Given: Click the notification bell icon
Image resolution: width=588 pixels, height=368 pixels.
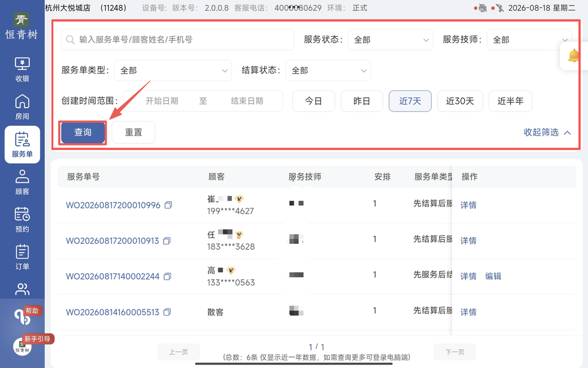Looking at the screenshot, I should point(574,56).
